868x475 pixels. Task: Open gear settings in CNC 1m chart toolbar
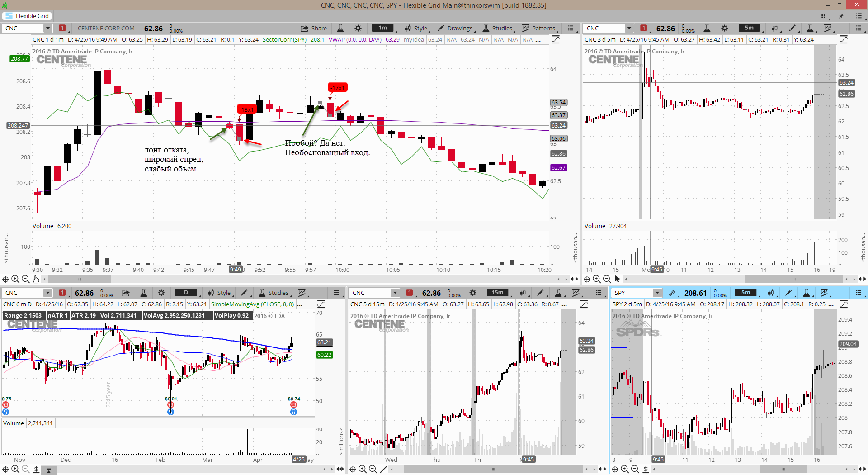pos(358,28)
